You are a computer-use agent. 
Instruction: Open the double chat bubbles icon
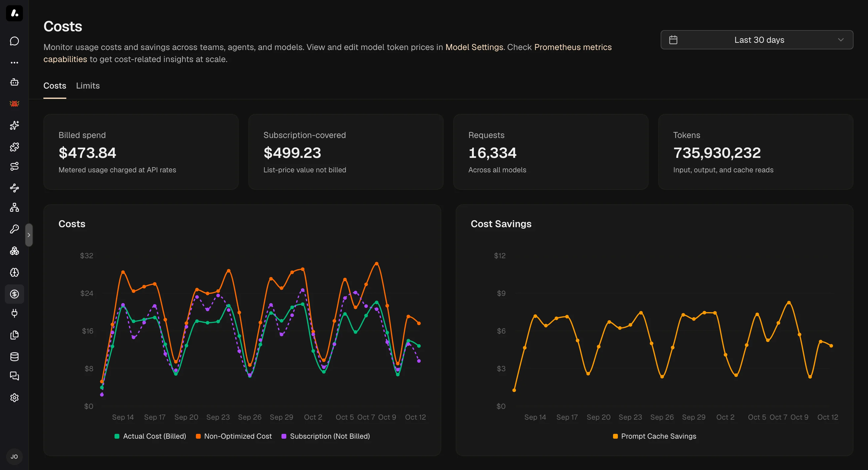pyautogui.click(x=14, y=376)
